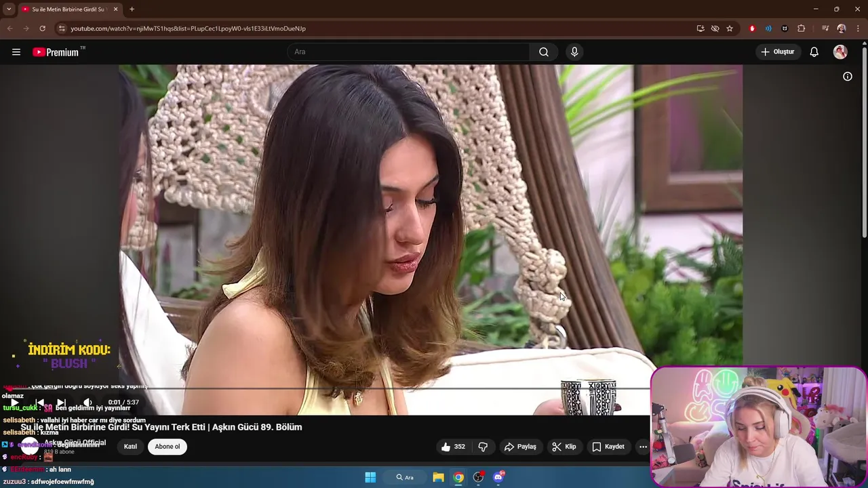Open black cat-face extension icon
The image size is (868, 488).
click(x=785, y=28)
